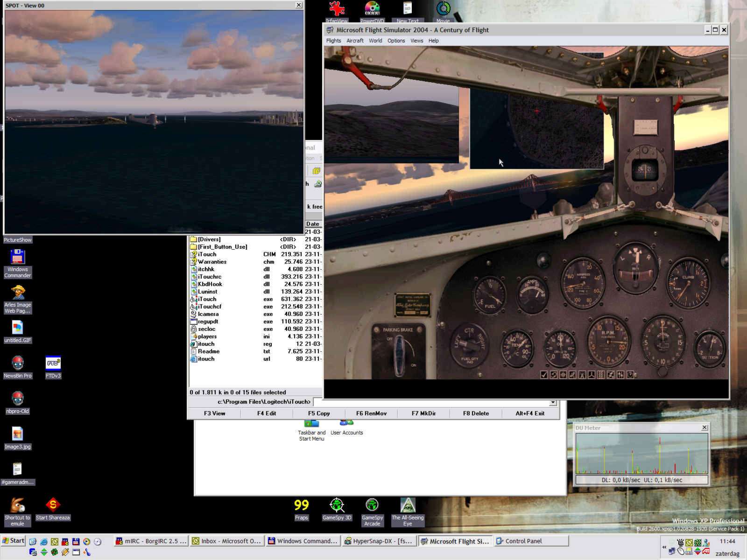Image resolution: width=747 pixels, height=560 pixels.
Task: Launch Fraps desktop icon
Action: [x=301, y=509]
